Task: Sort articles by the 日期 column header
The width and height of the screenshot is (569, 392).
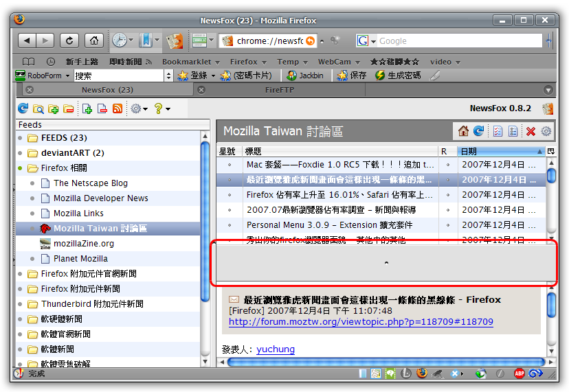Action: 502,151
